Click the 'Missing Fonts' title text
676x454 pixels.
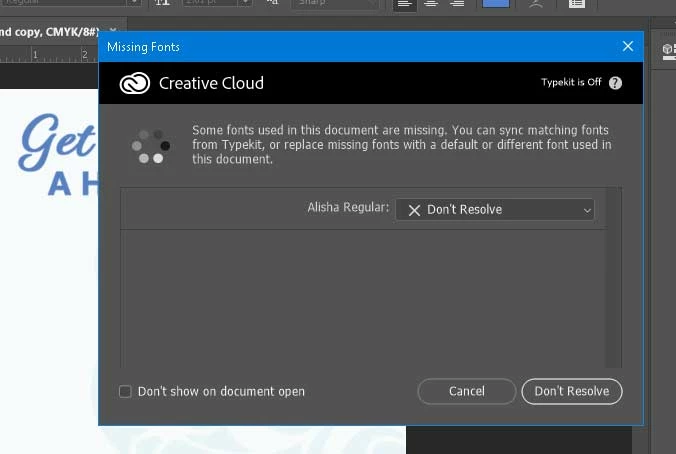click(143, 47)
